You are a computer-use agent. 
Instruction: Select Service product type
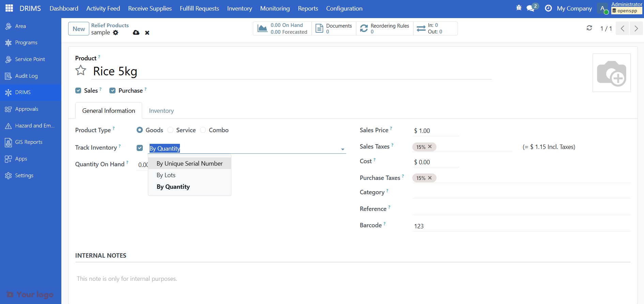pyautogui.click(x=170, y=130)
